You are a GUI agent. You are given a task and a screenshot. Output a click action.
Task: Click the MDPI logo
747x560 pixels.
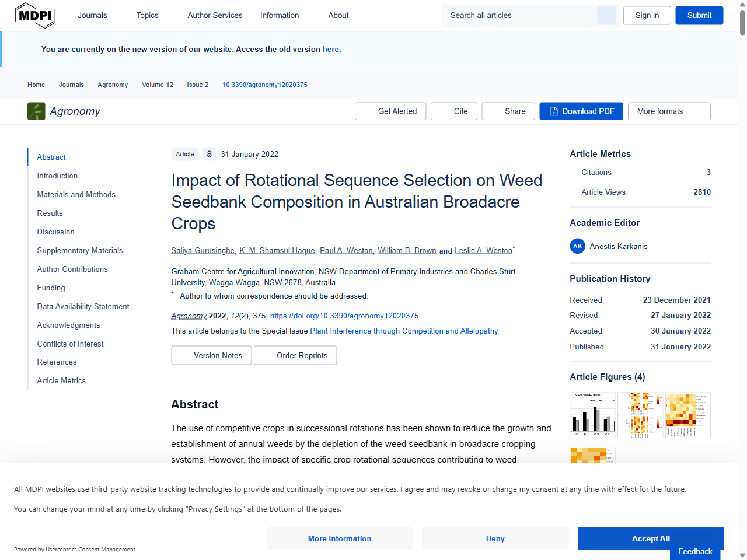click(35, 15)
